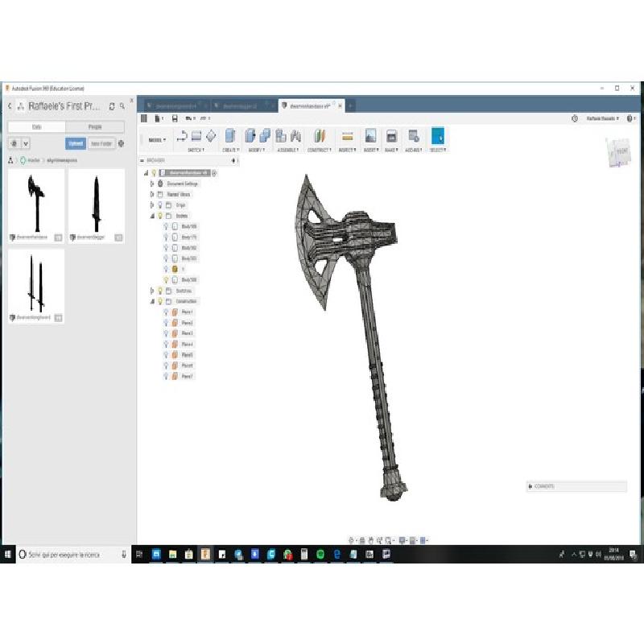Click the search magnifier in data panel
Viewport: 644px width, 644px height.
pos(122,106)
